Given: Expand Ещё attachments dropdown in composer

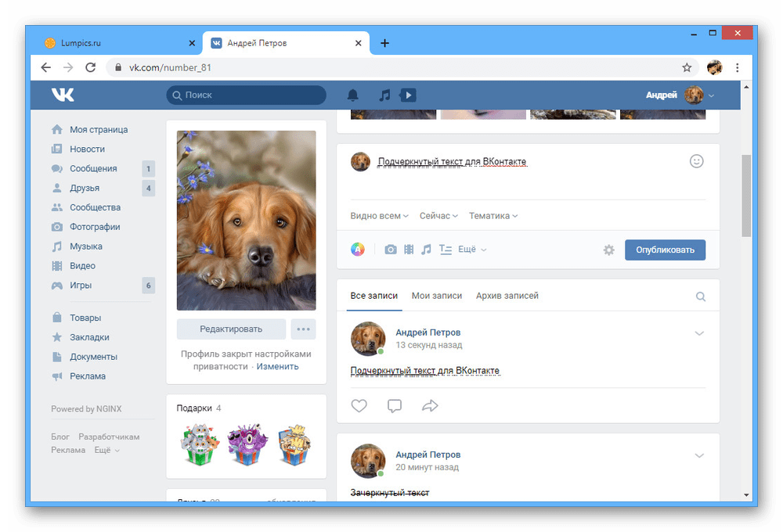Looking at the screenshot, I should pyautogui.click(x=472, y=249).
